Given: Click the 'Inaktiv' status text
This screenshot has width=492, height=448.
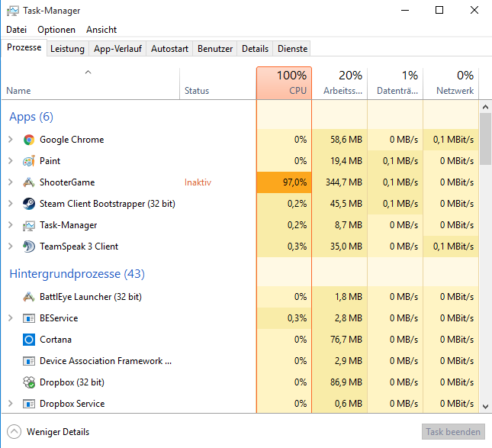Looking at the screenshot, I should [198, 182].
